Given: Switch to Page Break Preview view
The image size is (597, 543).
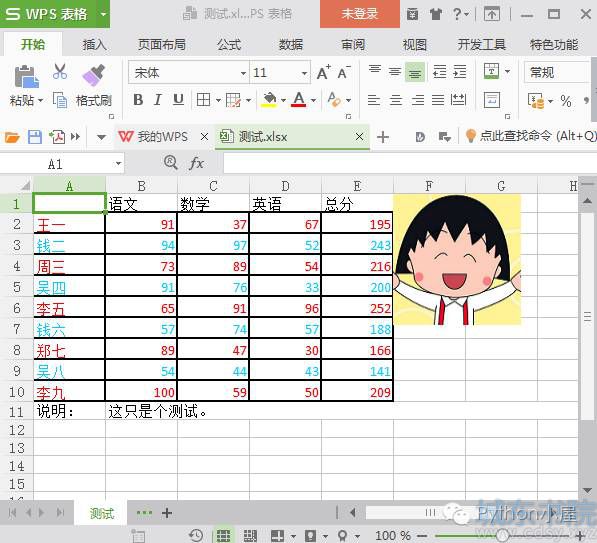Looking at the screenshot, I should [x=250, y=535].
